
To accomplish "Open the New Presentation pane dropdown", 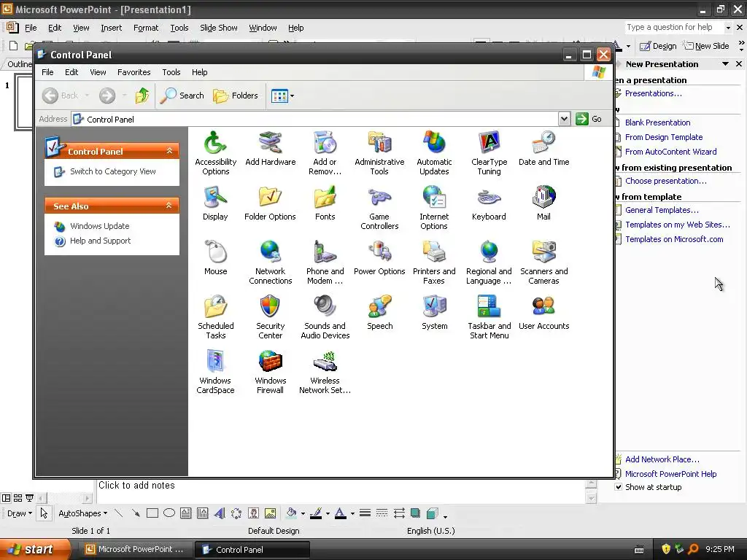I will coord(725,64).
